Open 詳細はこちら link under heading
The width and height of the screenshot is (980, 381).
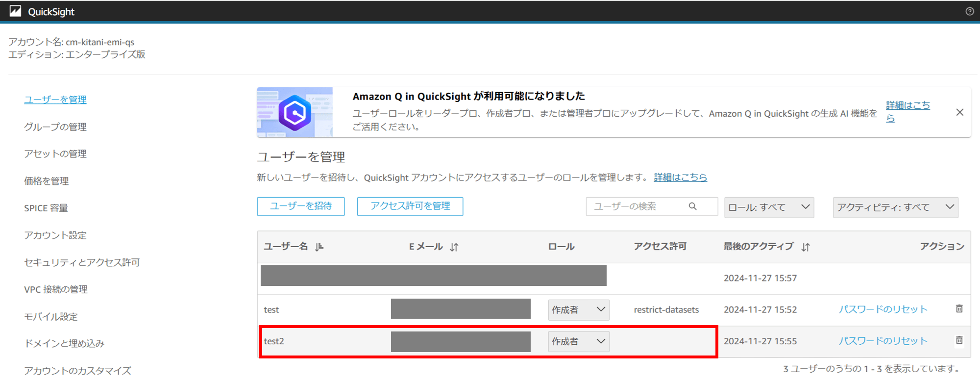tap(681, 178)
